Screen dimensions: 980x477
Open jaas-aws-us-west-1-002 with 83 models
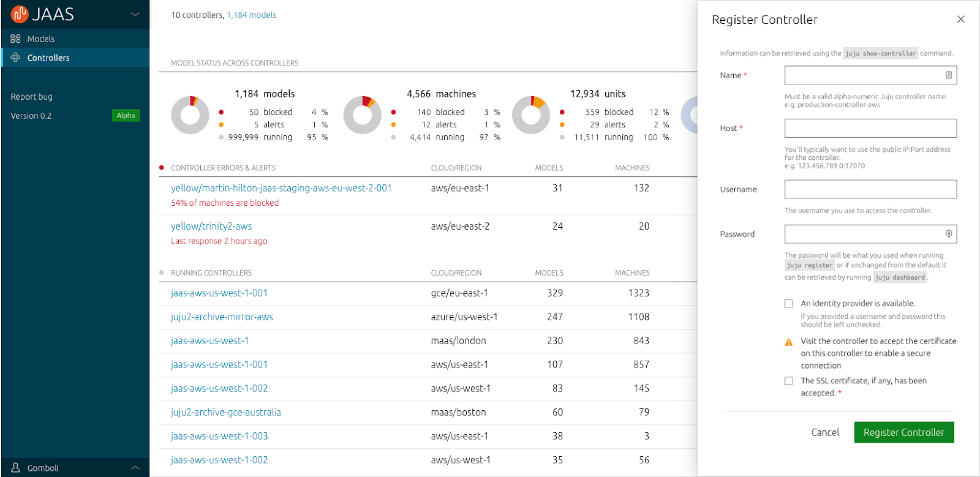point(219,388)
